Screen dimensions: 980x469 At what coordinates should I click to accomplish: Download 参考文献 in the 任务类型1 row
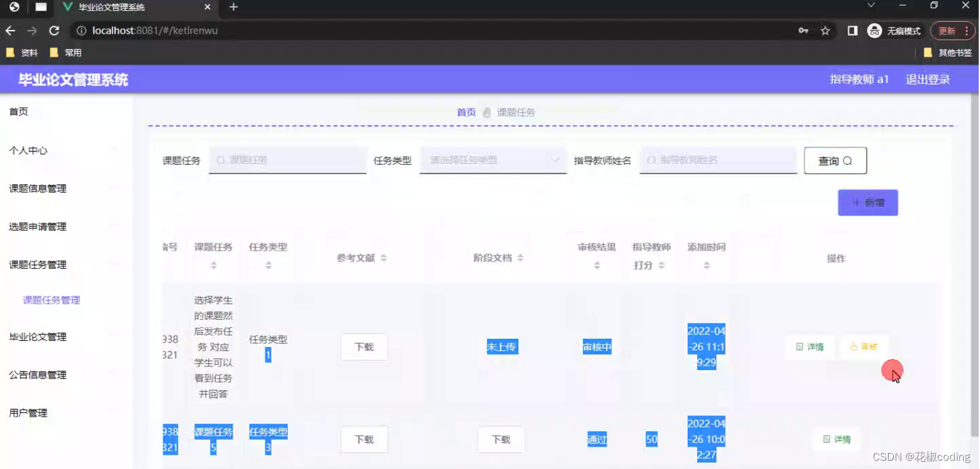364,347
